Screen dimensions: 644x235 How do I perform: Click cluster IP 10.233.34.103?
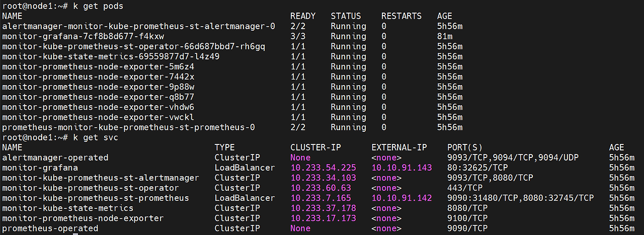tap(323, 178)
